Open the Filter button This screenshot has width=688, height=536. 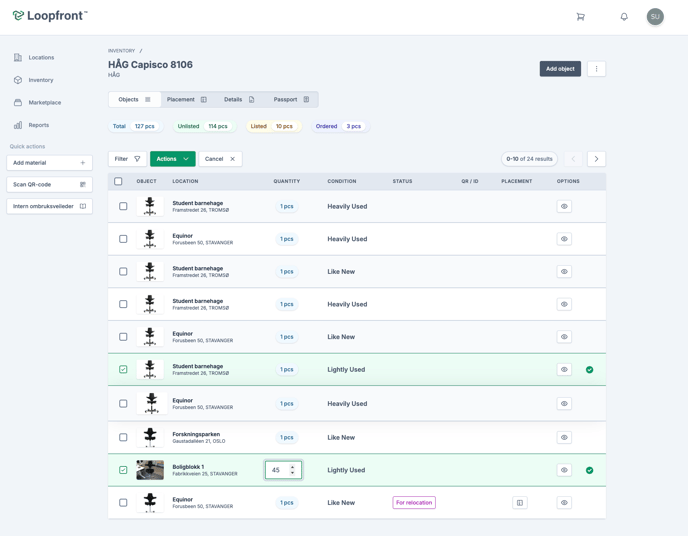click(x=127, y=159)
